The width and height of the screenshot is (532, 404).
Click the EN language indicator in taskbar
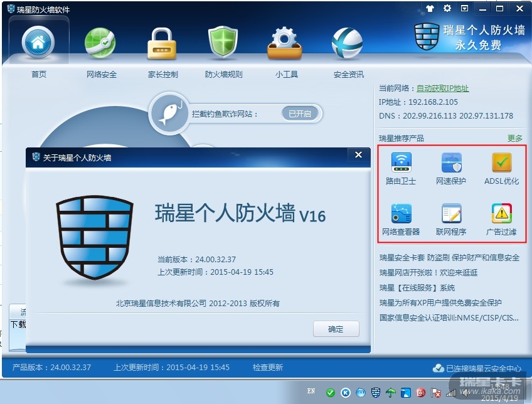click(x=311, y=391)
